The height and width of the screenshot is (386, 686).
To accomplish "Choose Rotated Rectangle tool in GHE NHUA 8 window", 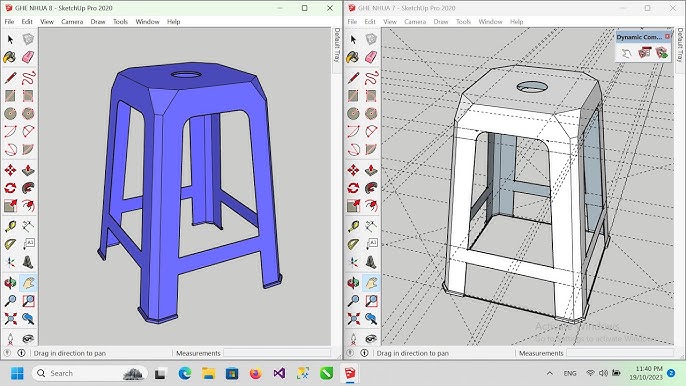I will [x=28, y=96].
